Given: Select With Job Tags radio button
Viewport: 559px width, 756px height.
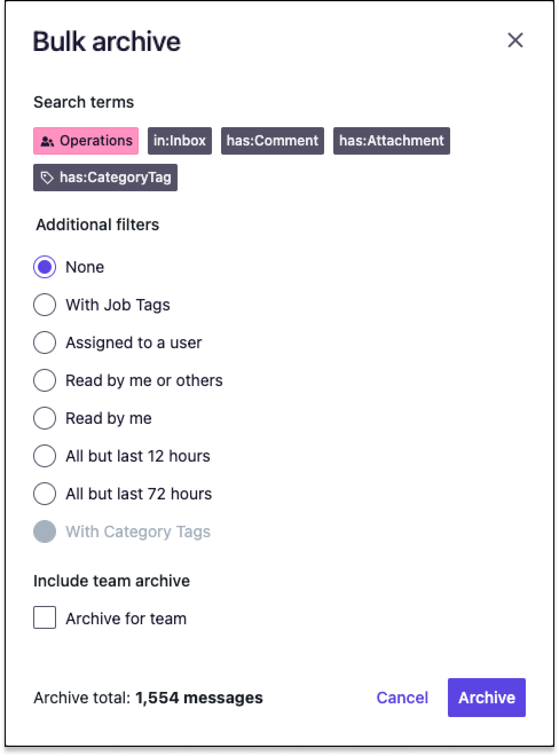Looking at the screenshot, I should point(45,305).
